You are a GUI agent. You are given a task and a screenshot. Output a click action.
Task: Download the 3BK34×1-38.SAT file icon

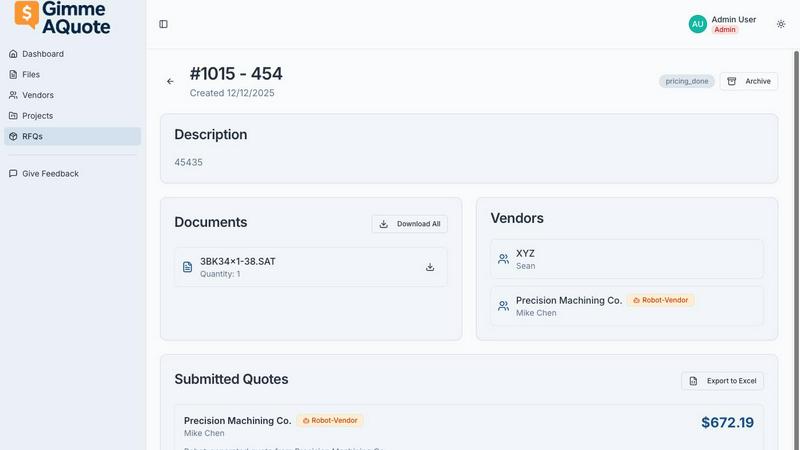430,267
